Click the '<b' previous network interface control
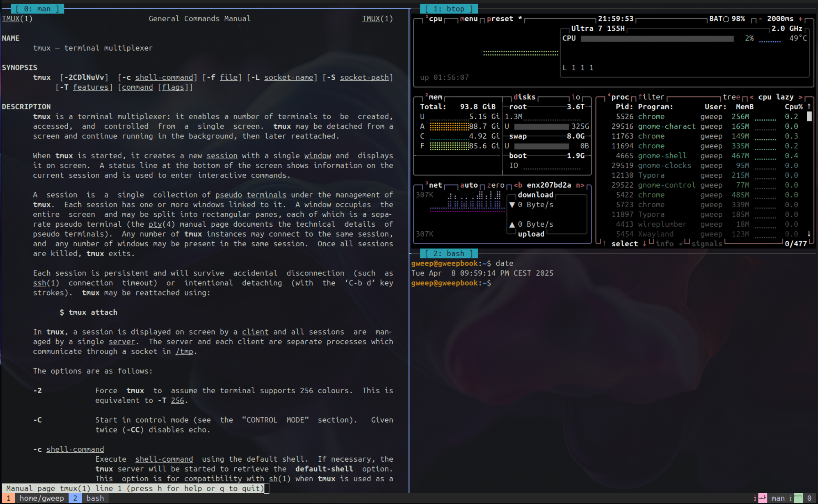Viewport: 818px width, 504px height. (518, 185)
